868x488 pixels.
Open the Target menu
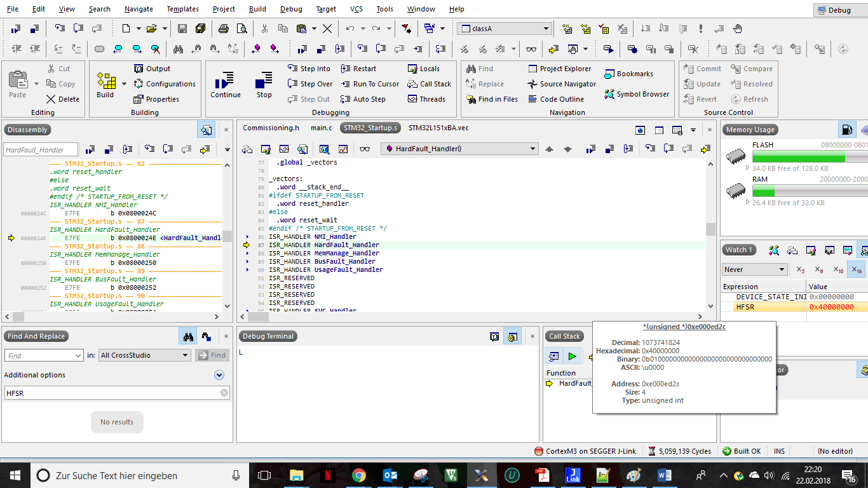tap(326, 9)
